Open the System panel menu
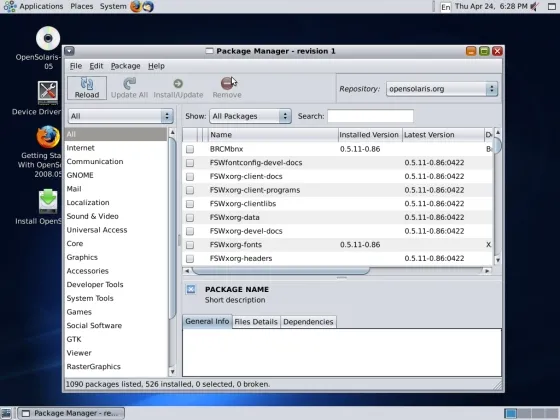Viewport: 560px width, 420px height. [x=113, y=6]
